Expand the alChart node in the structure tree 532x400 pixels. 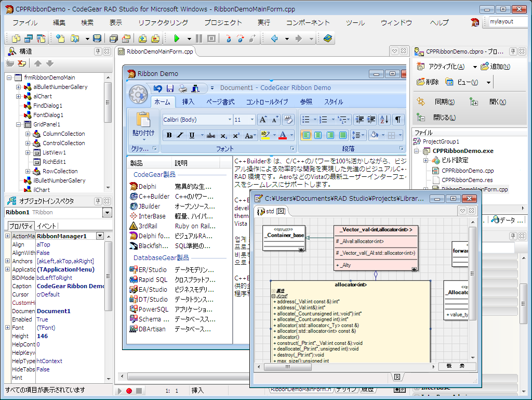(x=18, y=96)
